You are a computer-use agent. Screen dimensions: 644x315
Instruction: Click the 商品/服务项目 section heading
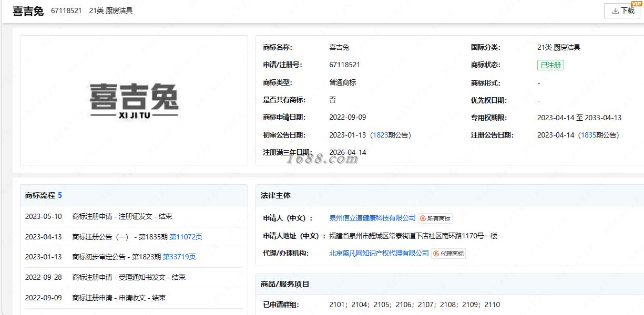[285, 284]
